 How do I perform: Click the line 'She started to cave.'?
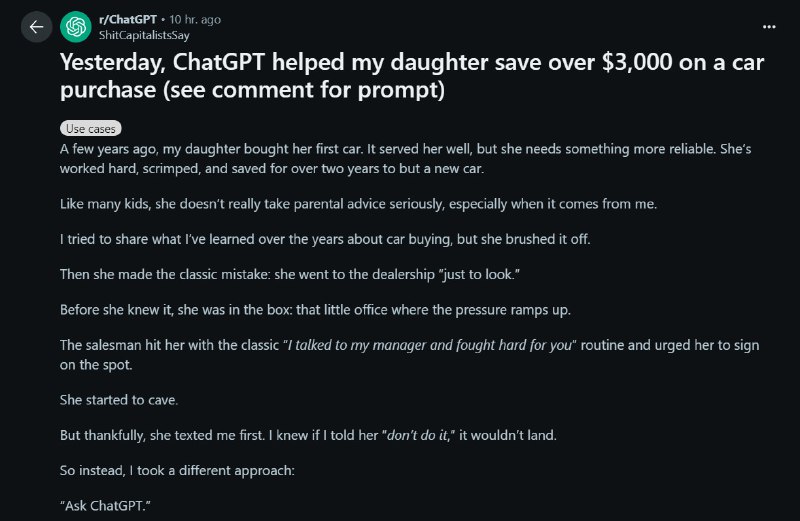click(x=119, y=400)
